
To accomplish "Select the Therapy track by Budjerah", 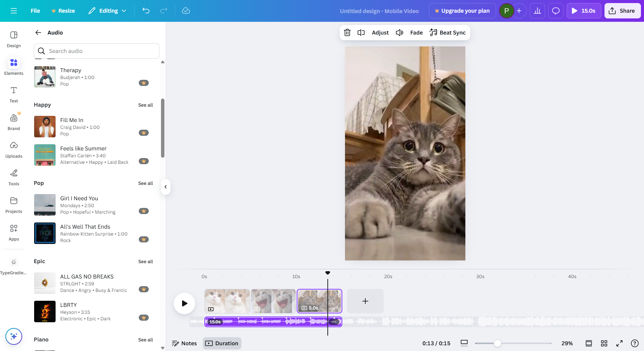I will [x=94, y=77].
